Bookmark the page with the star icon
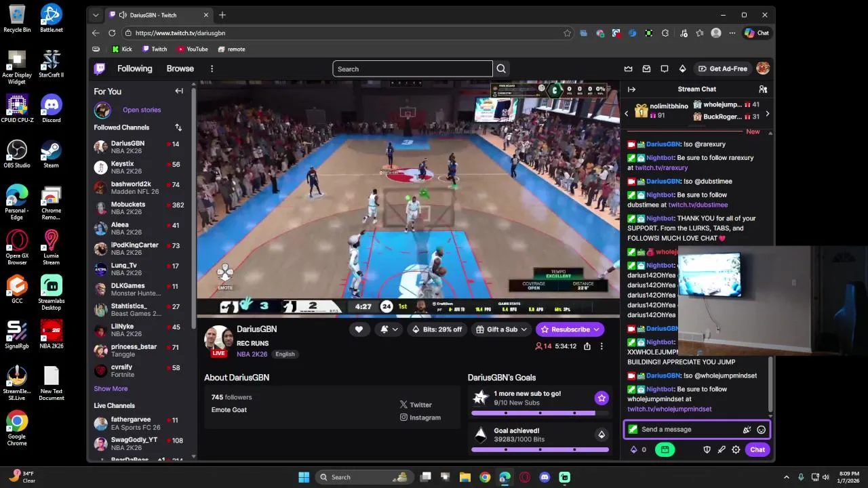 click(x=568, y=33)
